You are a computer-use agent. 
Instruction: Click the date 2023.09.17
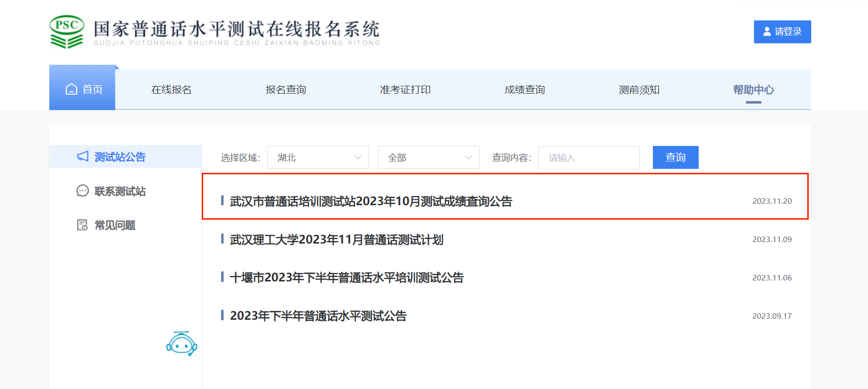pyautogui.click(x=772, y=316)
